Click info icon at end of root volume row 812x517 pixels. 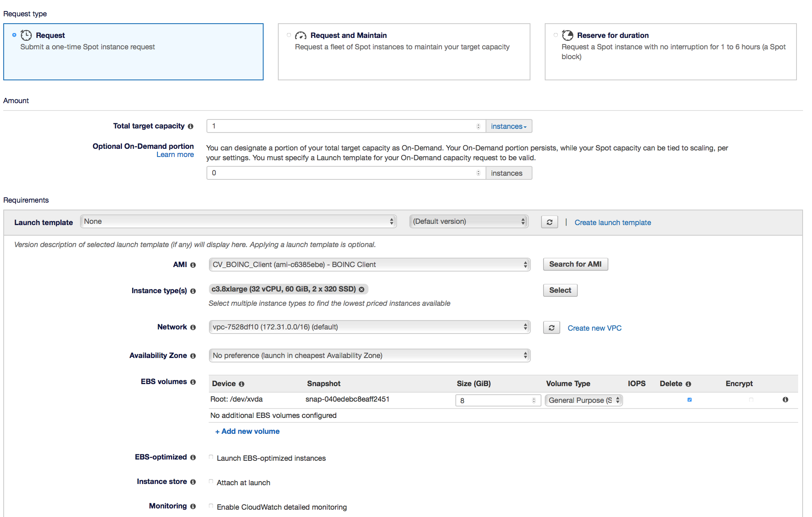785,400
